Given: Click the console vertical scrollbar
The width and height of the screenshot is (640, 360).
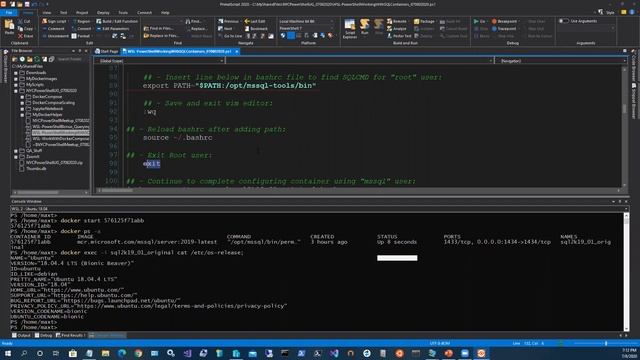Looking at the screenshot, I should (x=627, y=271).
